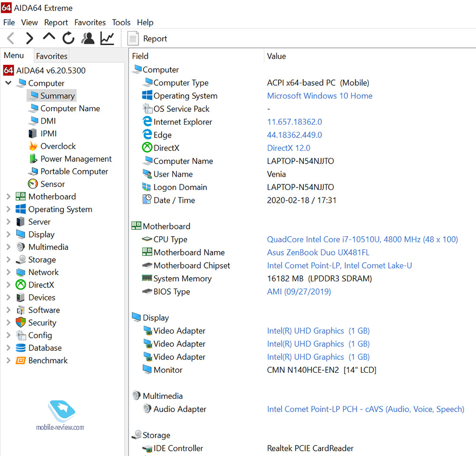Screen dimensions: 476x456
Task: Expand the Storage tree node
Action: click(x=8, y=259)
